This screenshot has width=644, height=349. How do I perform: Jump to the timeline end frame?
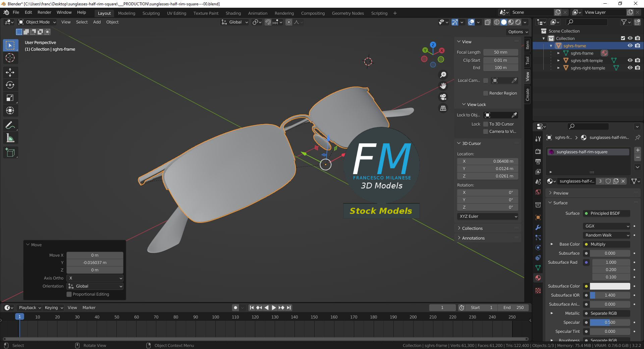(x=289, y=307)
